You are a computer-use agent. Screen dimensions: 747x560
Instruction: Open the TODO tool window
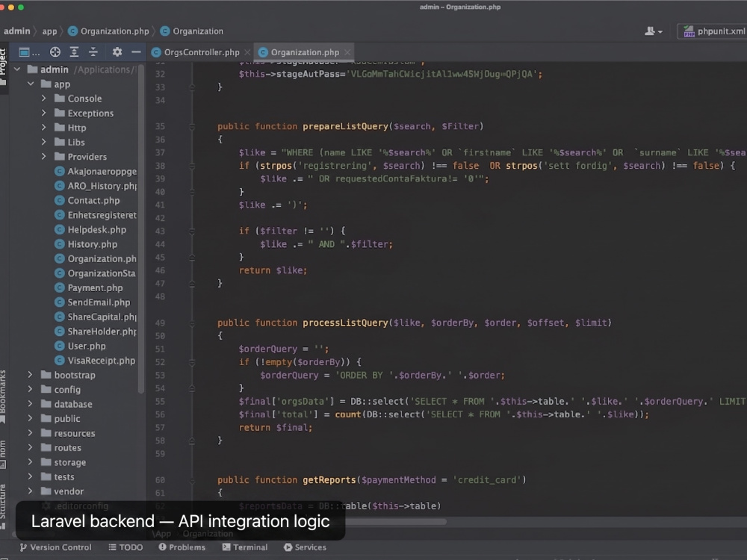pos(125,547)
